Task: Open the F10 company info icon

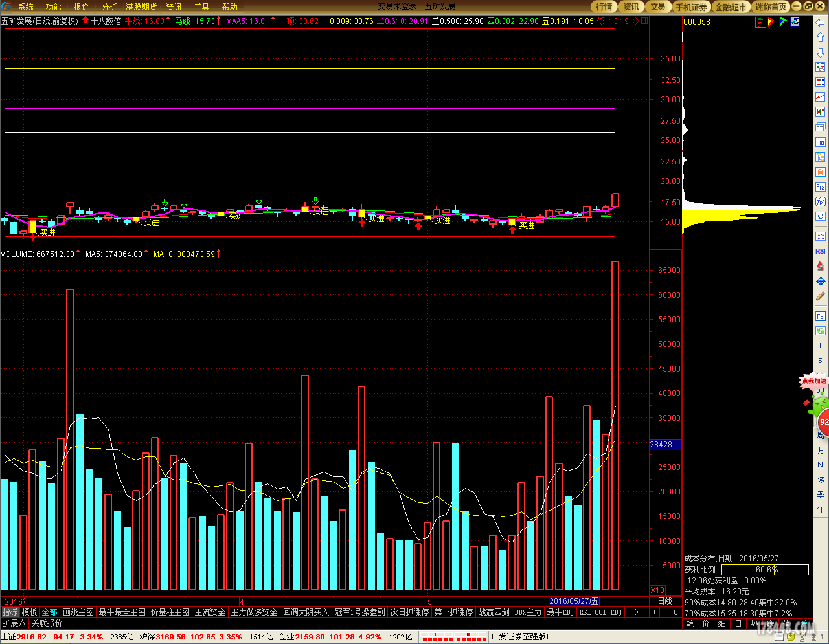Action: point(821,142)
